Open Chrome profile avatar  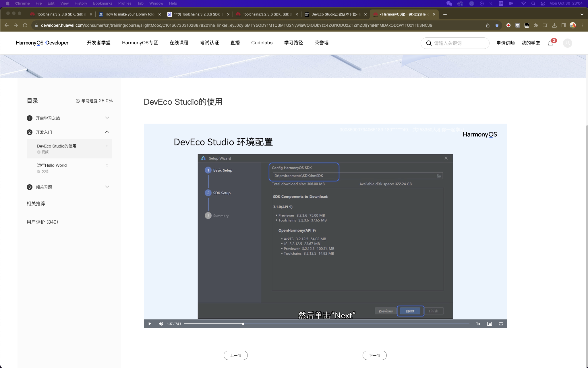[x=573, y=25]
